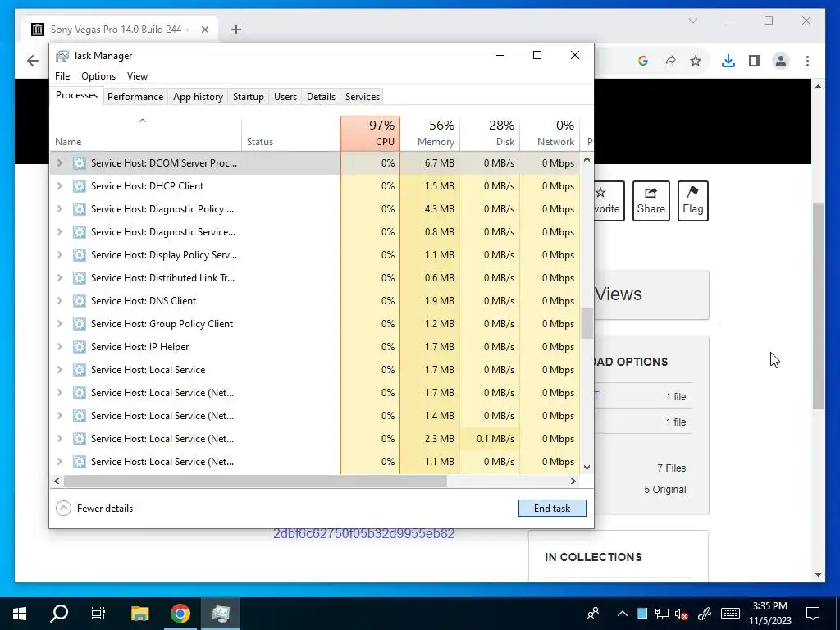Open Chrome side panel icon
The width and height of the screenshot is (840, 630).
[x=755, y=61]
